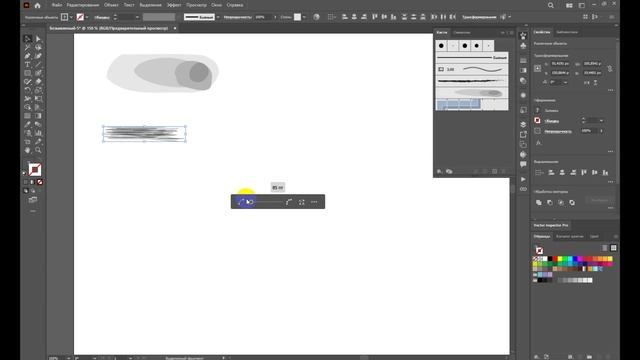Click the stroke color swatch in Appearance

tap(538, 120)
